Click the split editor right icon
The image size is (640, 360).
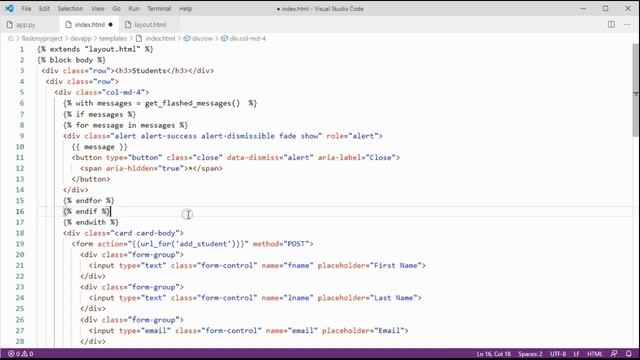611,24
